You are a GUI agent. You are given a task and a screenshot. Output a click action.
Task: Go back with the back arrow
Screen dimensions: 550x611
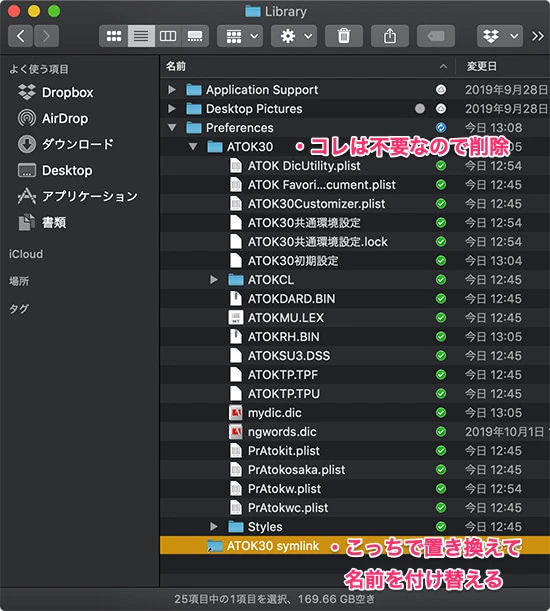click(20, 36)
